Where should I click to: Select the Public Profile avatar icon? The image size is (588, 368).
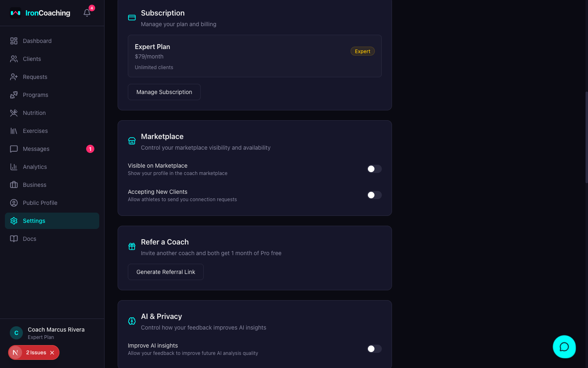[x=13, y=202]
